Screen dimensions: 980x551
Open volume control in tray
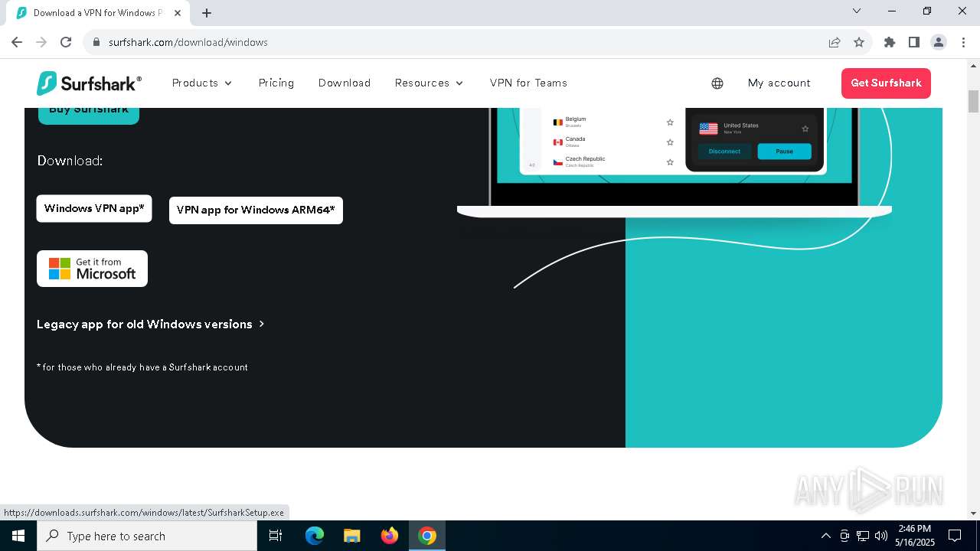coord(881,536)
